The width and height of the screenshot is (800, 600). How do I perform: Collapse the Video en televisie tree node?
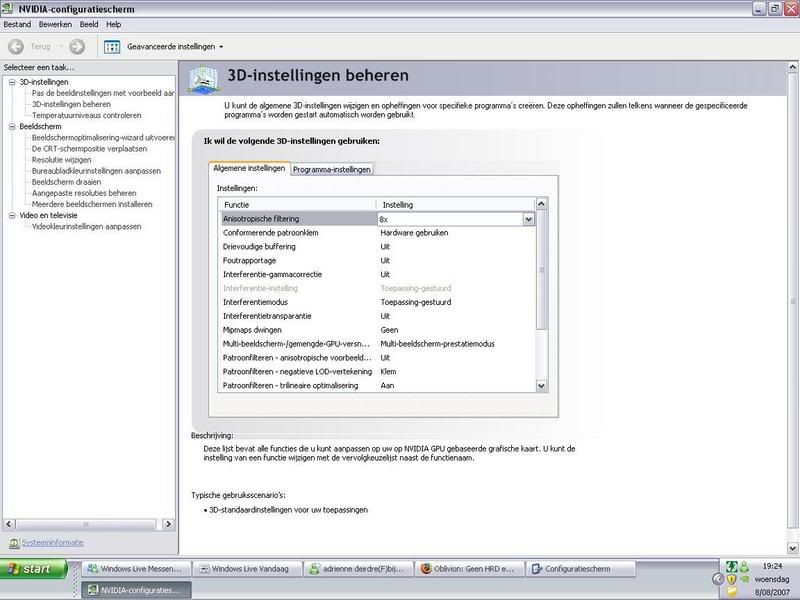pyautogui.click(x=11, y=215)
